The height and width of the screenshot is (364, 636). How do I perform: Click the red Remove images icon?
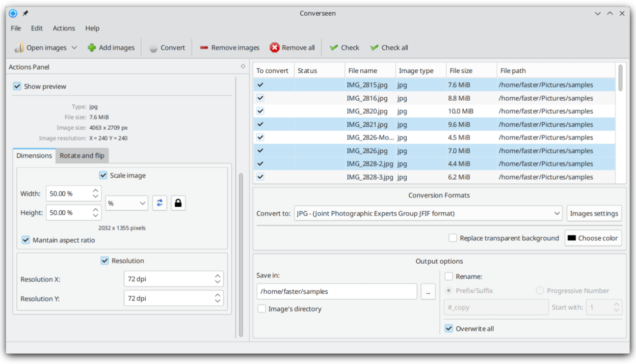(204, 48)
